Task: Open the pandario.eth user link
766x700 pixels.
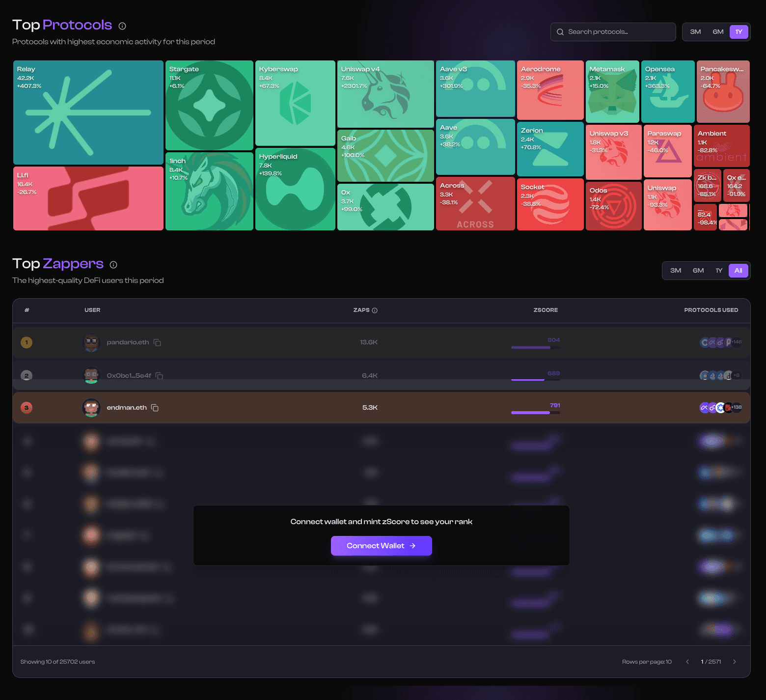Action: [x=128, y=342]
